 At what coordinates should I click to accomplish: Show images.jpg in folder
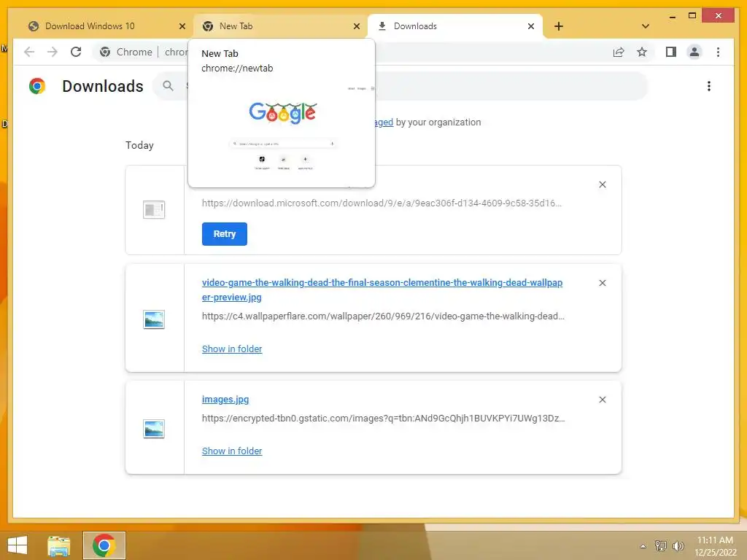(x=232, y=451)
